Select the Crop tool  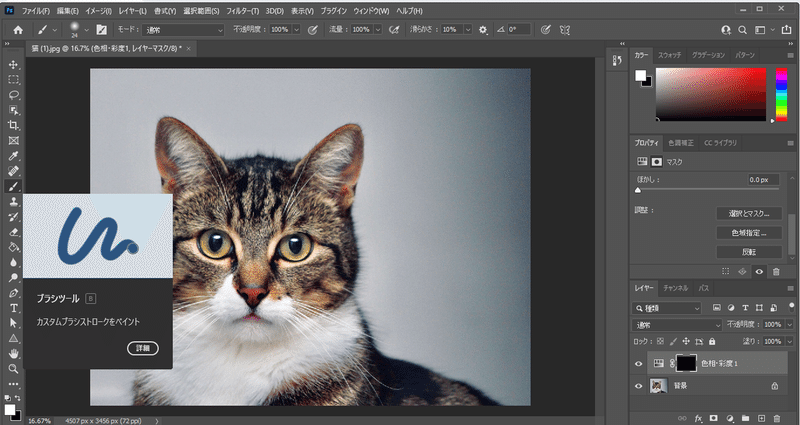pos(14,125)
